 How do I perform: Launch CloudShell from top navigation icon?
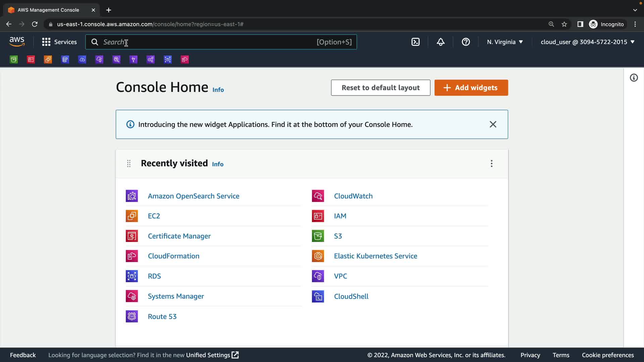[415, 42]
